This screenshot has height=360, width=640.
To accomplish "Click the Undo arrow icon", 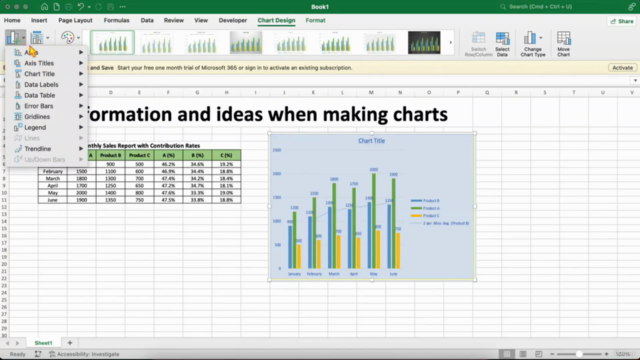I will pyautogui.click(x=80, y=7).
